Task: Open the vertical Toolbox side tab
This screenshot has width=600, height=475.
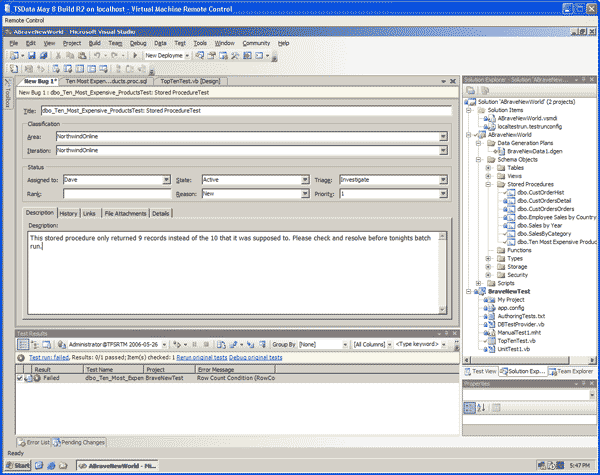Action: pos(8,94)
